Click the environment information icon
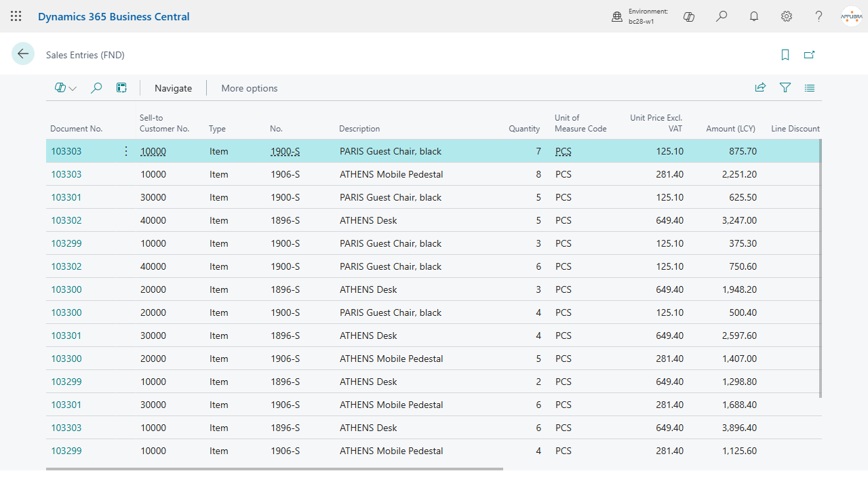The image size is (868, 488). pyautogui.click(x=617, y=17)
